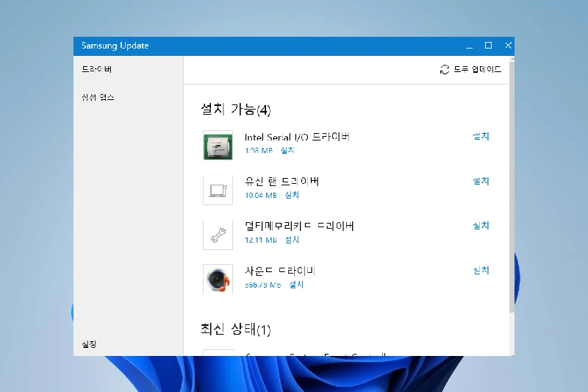
Task: Open the 드라이버 sidebar section
Action: tap(97, 69)
